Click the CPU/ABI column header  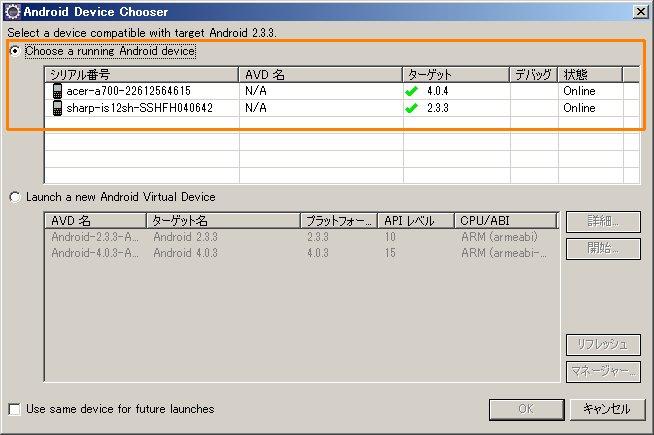click(506, 221)
